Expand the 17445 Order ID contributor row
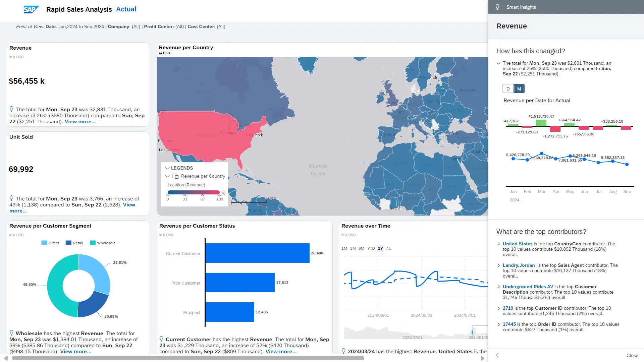The height and width of the screenshot is (362, 644). pos(498,324)
